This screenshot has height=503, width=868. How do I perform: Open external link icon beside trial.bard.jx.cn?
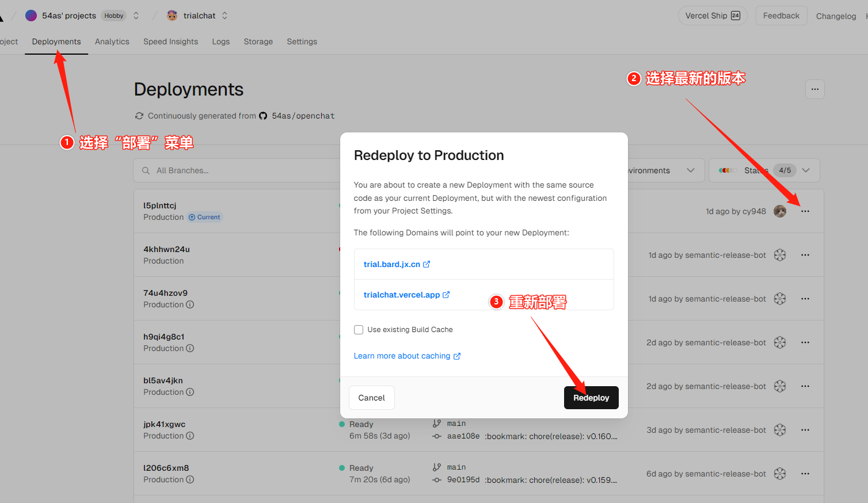click(x=427, y=264)
